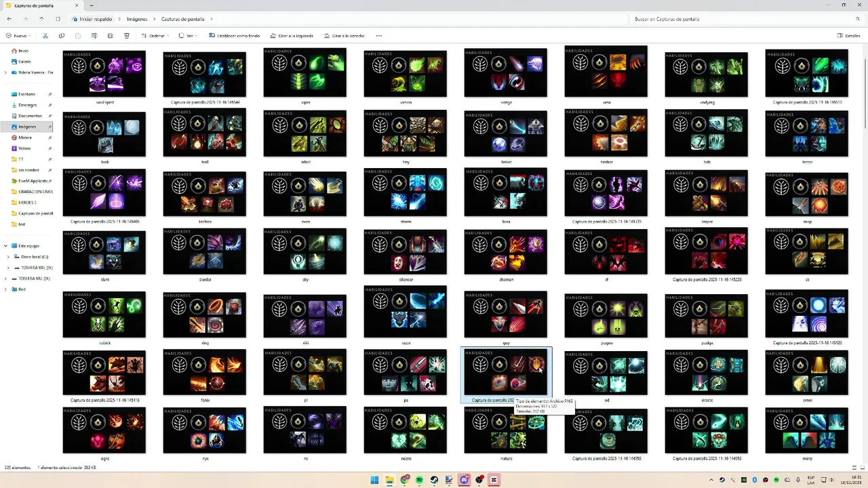Click Imágenes breadcrumb in address bar
Screen dimensions: 868x488
click(x=137, y=19)
